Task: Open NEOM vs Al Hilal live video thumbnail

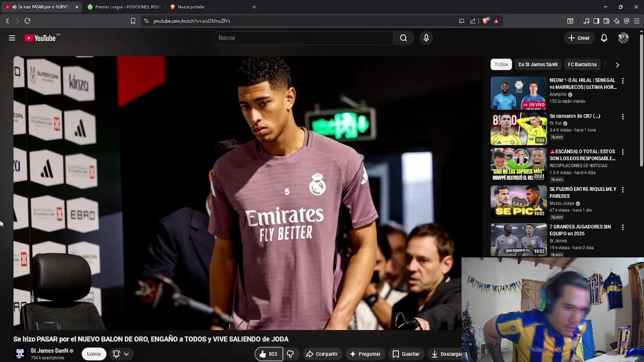Action: tap(519, 93)
